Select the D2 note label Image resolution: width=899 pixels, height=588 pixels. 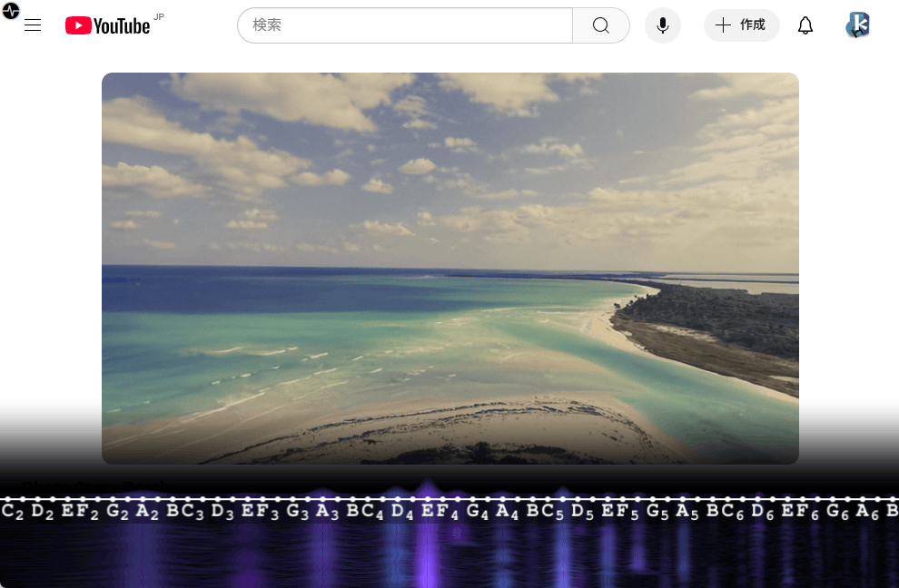point(43,511)
